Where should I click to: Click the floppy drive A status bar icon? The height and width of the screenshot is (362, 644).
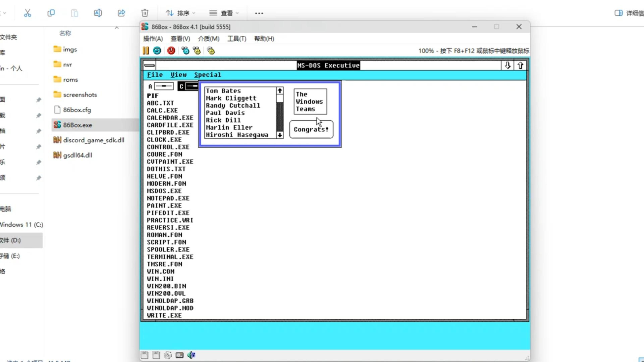click(x=145, y=355)
